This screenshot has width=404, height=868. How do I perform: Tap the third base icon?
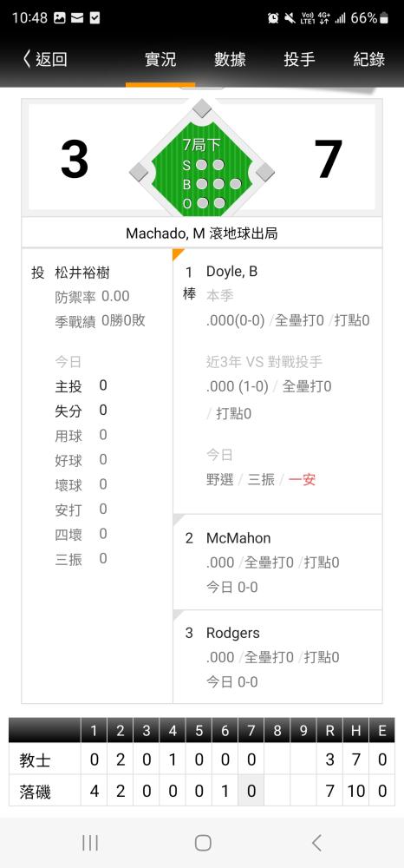click(x=139, y=172)
